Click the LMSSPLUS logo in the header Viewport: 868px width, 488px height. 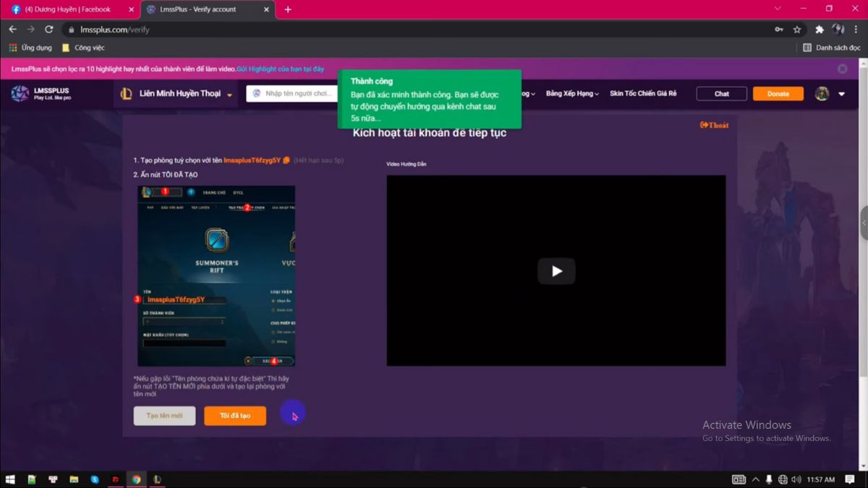click(41, 94)
